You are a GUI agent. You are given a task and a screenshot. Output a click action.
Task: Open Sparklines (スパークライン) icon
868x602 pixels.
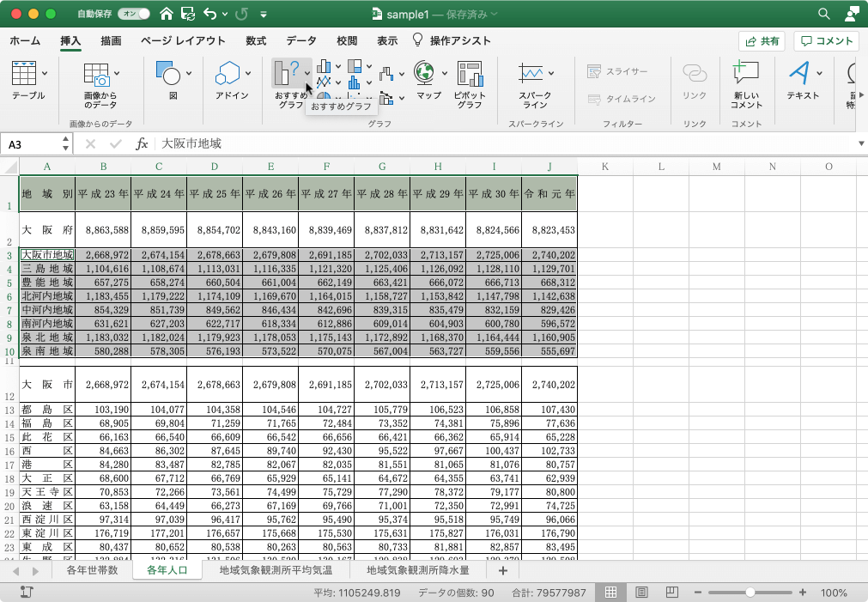coord(531,73)
